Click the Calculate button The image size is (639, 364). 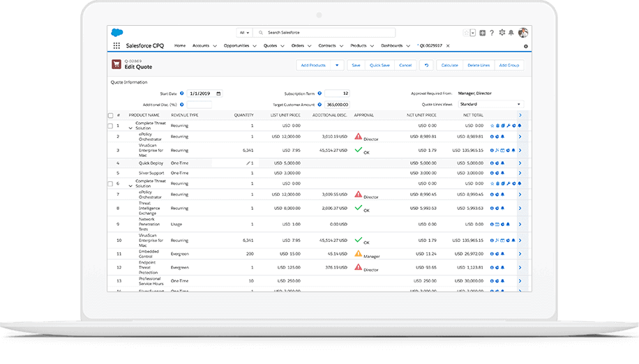click(449, 65)
